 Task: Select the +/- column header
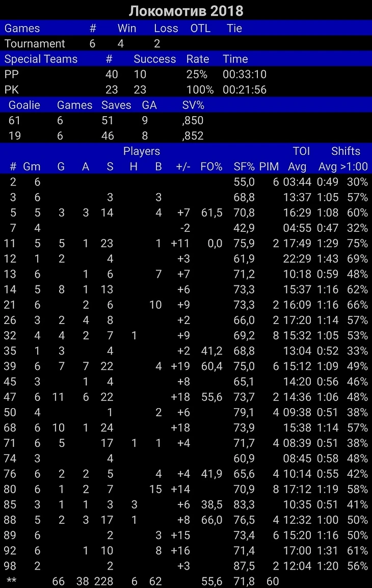coord(183,167)
